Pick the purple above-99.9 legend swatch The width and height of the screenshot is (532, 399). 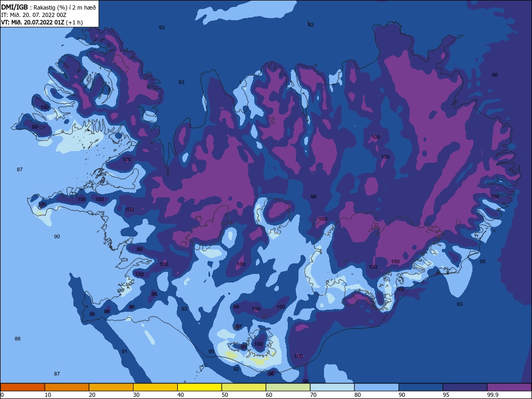click(509, 387)
